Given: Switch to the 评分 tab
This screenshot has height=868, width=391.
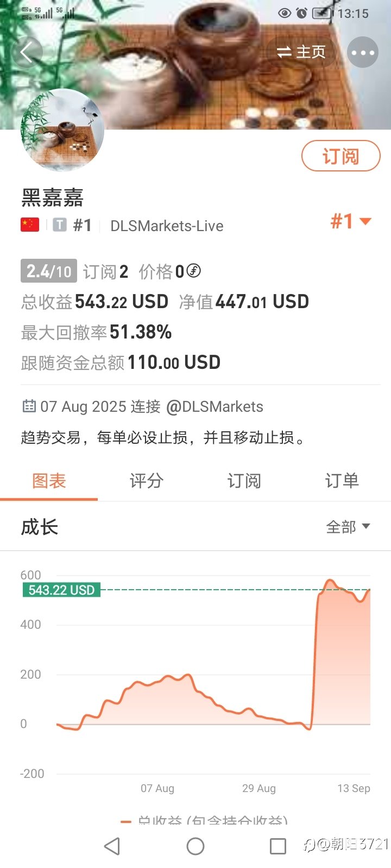Looking at the screenshot, I should click(x=147, y=481).
